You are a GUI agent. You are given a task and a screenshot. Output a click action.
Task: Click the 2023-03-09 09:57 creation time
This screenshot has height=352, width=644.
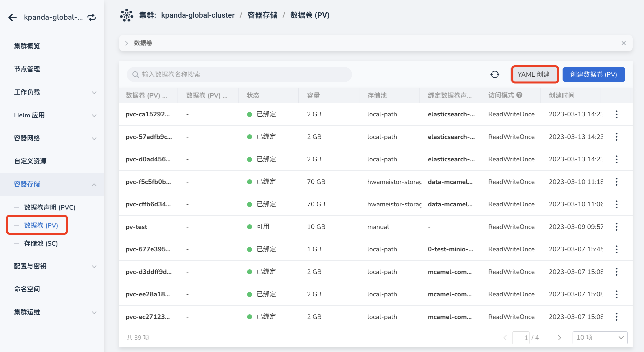(x=576, y=227)
